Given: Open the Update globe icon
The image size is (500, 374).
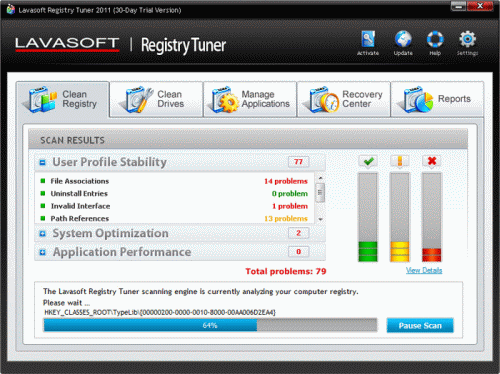Looking at the screenshot, I should coord(403,40).
